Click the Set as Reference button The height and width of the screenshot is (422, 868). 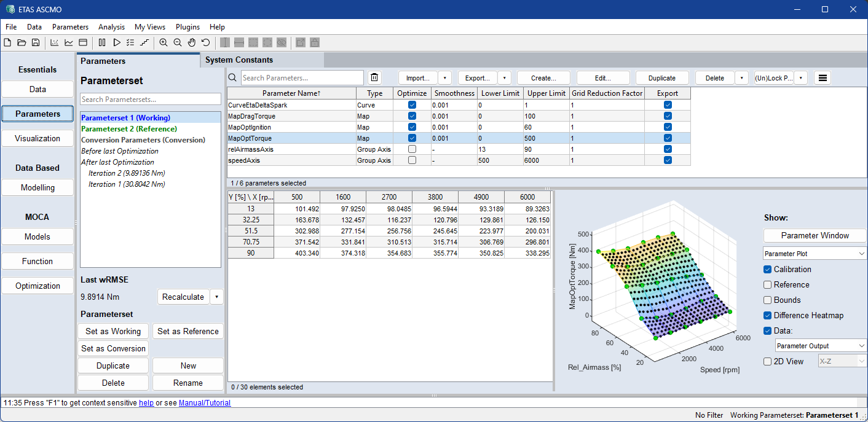coord(187,332)
